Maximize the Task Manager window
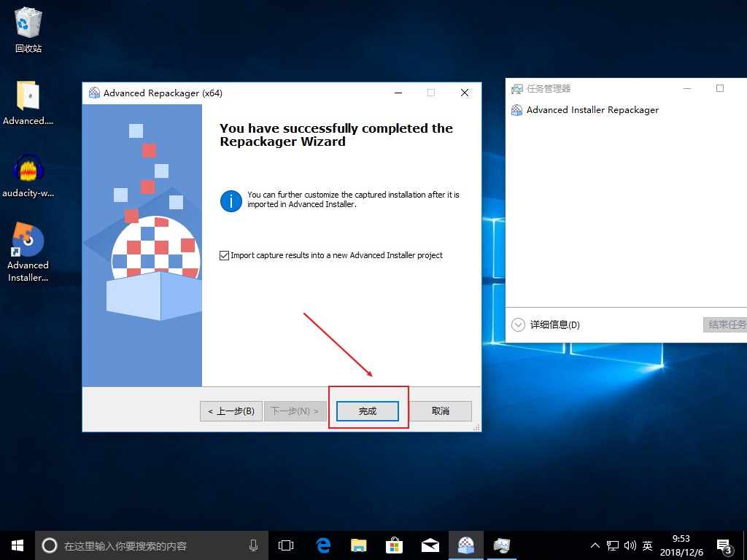This screenshot has width=747, height=560. click(x=720, y=88)
